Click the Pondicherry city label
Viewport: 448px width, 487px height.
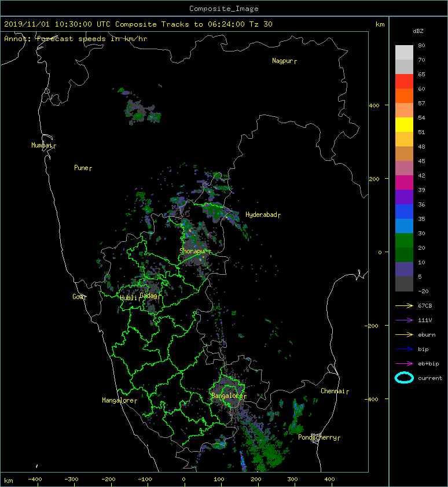(317, 437)
